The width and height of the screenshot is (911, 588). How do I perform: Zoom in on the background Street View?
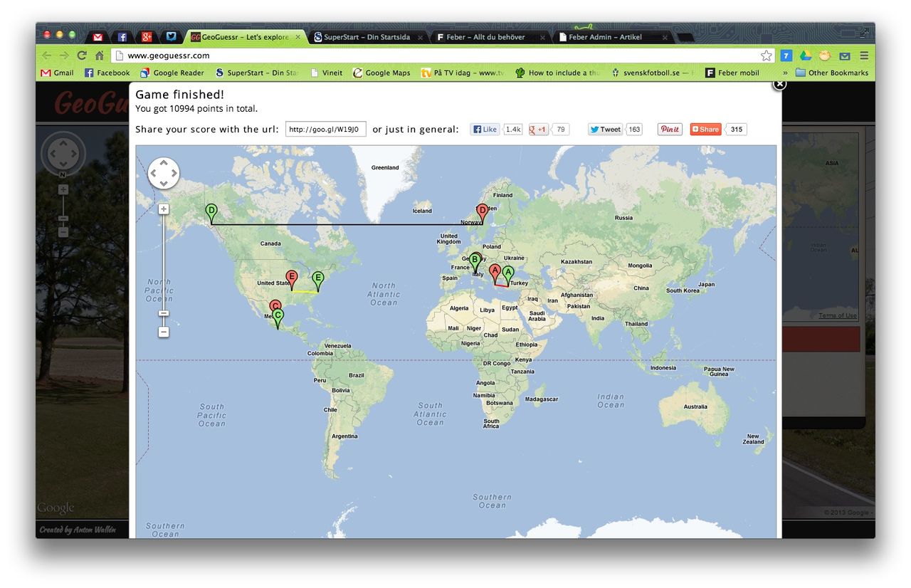tap(63, 189)
